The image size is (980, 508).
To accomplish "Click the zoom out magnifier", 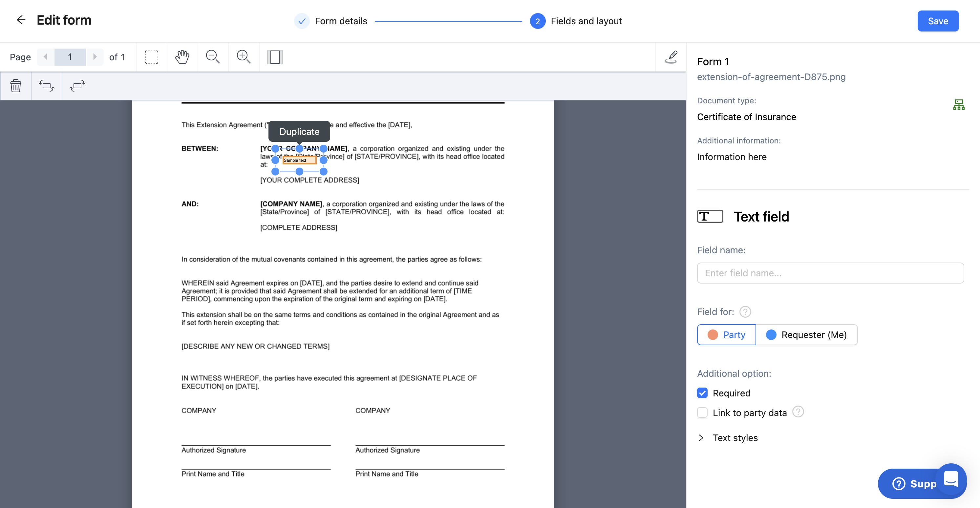I will 213,57.
